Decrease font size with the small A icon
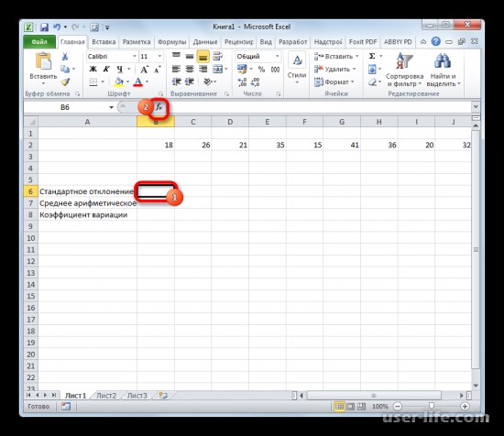Image resolution: width=504 pixels, height=436 pixels. point(158,69)
